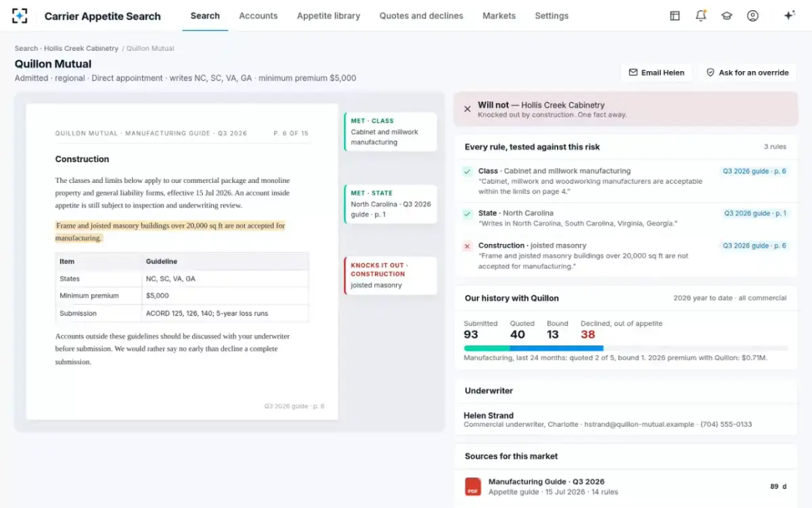Image resolution: width=812 pixels, height=508 pixels.
Task: Click the Bound count 13
Action: [553, 335]
